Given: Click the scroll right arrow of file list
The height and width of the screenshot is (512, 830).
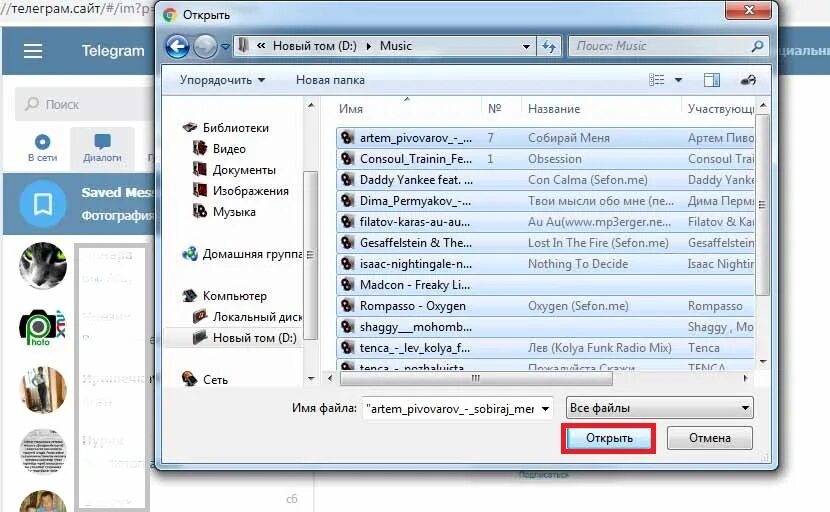Looking at the screenshot, I should pyautogui.click(x=745, y=378).
